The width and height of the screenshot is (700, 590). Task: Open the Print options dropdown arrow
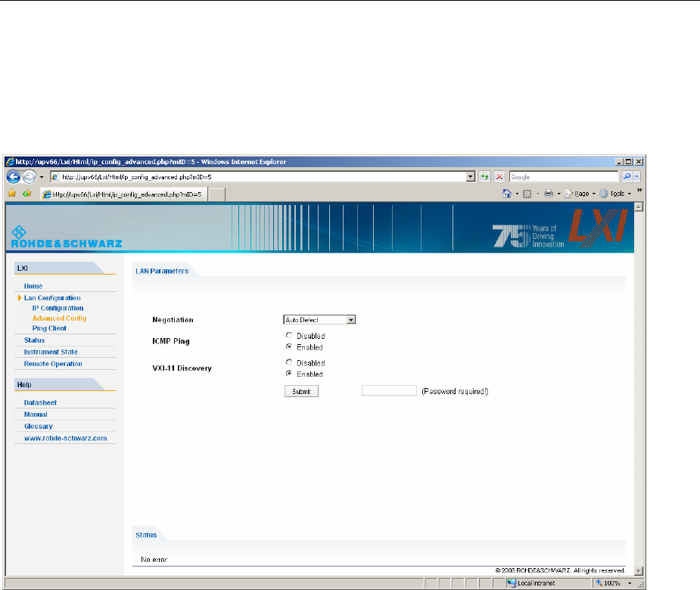tap(558, 194)
